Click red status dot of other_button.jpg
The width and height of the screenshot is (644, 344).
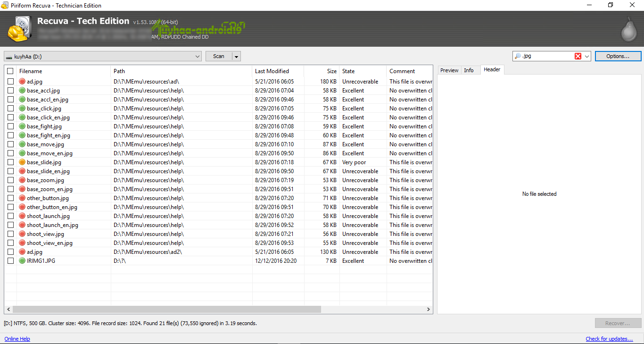pyautogui.click(x=22, y=198)
